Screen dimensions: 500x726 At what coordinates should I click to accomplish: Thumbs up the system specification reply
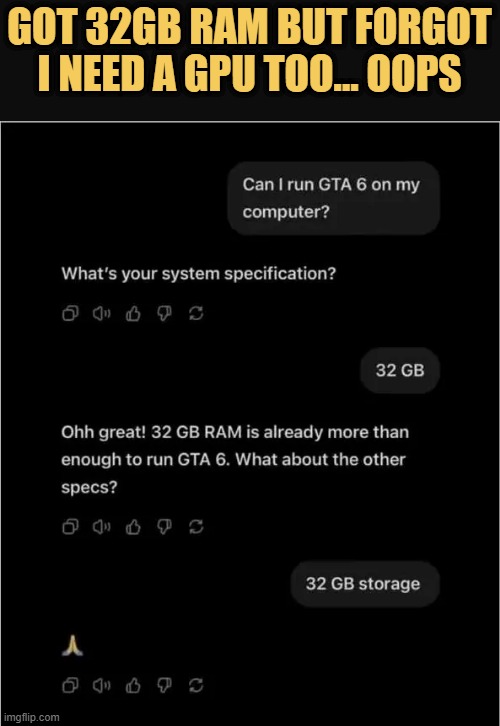pyautogui.click(x=133, y=314)
